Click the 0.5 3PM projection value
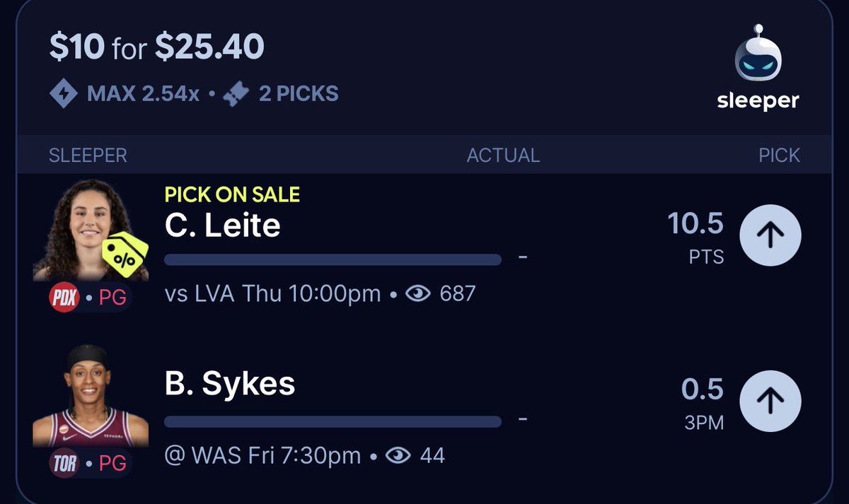This screenshot has height=504, width=849. [x=703, y=402]
